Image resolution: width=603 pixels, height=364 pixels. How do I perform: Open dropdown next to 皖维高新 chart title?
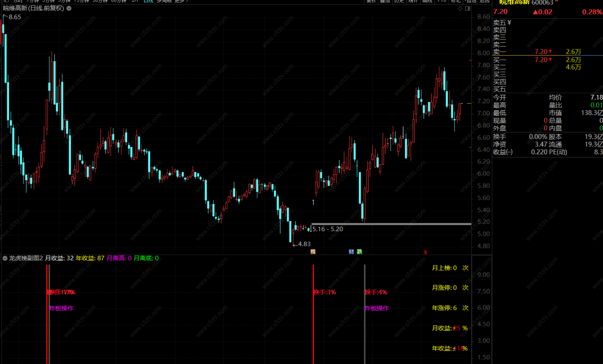tap(69, 8)
